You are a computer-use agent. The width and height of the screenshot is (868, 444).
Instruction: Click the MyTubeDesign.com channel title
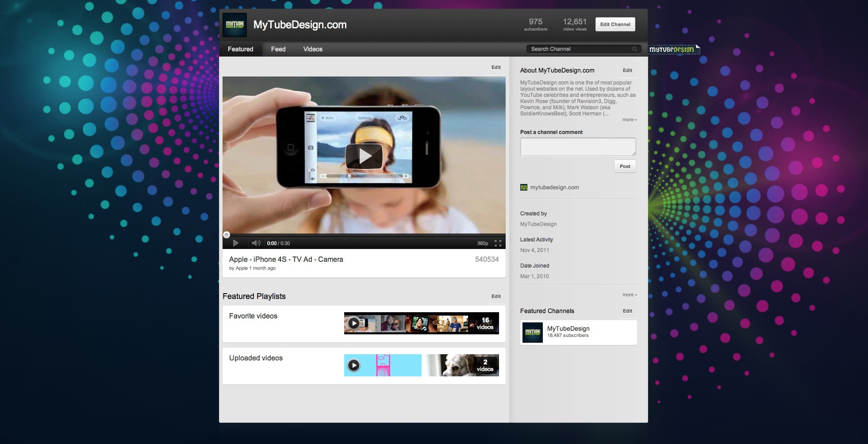[x=300, y=25]
